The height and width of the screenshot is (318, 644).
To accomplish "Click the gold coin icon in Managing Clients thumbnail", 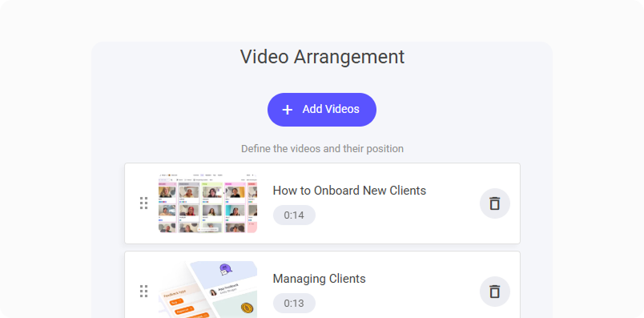I will pyautogui.click(x=247, y=308).
